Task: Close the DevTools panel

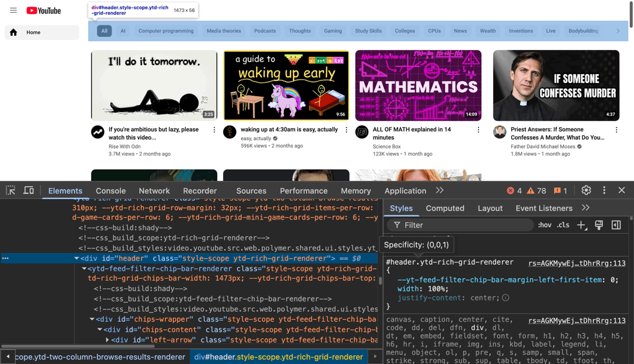Action: point(622,190)
